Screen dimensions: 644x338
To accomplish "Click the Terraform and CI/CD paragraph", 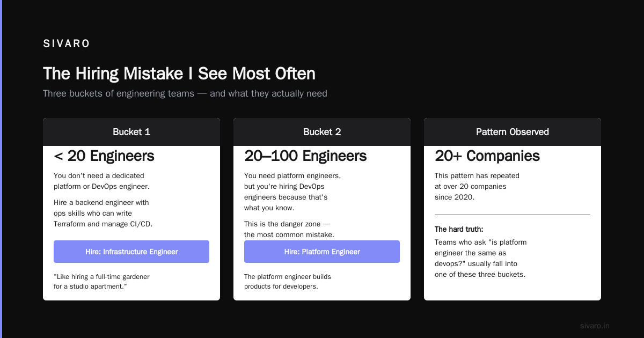I will click(103, 214).
